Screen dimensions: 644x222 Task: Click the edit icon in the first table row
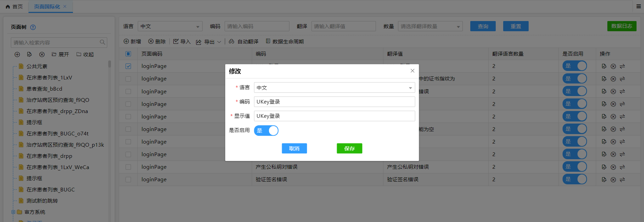[x=604, y=66]
